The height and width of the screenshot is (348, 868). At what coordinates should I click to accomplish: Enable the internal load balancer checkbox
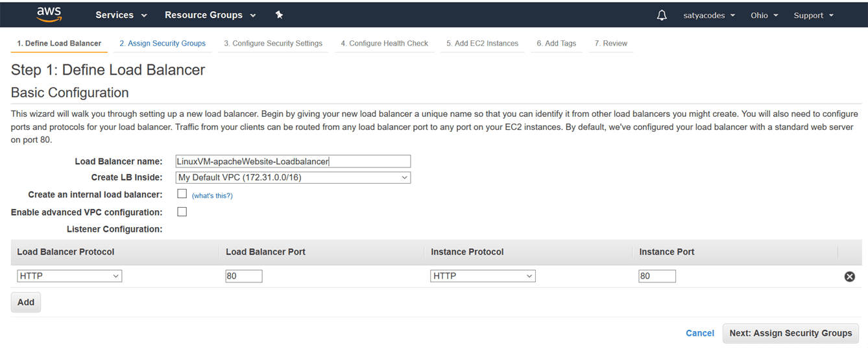[x=182, y=194]
